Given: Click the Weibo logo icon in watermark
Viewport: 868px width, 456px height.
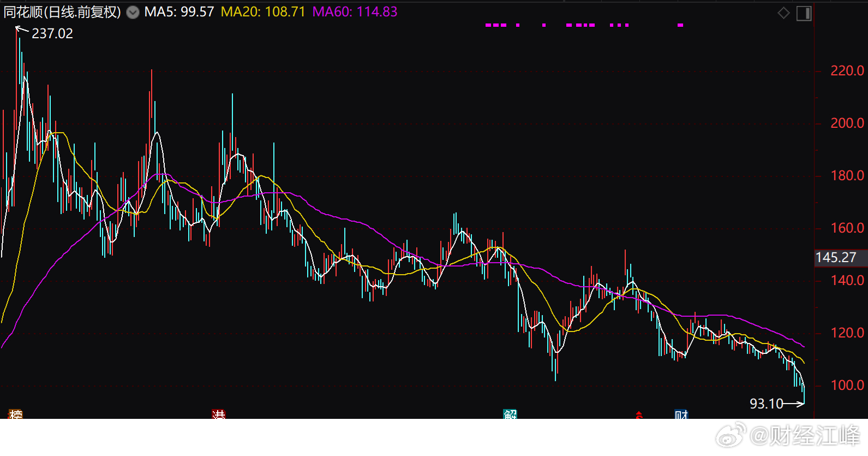Looking at the screenshot, I should tap(731, 435).
